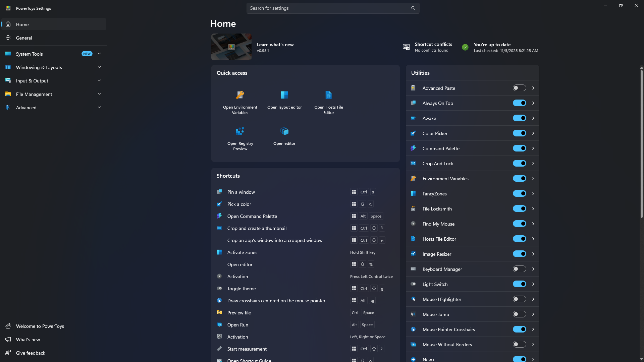Open Awake settings via its chevron arrow
Screen dimensions: 644x362
(x=533, y=118)
